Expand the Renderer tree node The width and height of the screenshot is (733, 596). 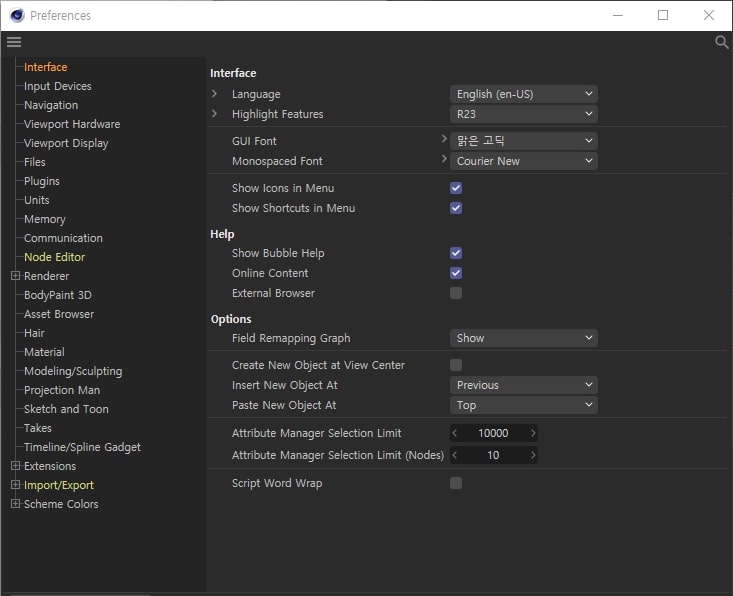(x=15, y=276)
